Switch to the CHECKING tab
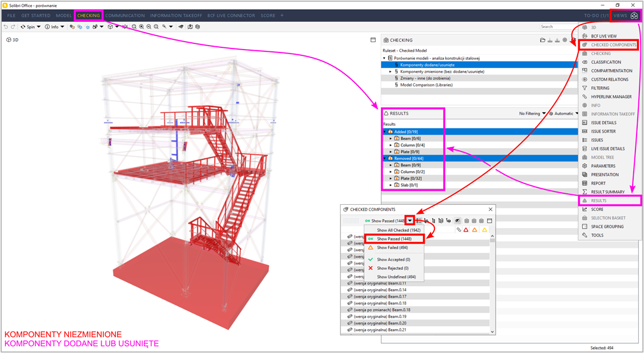This screenshot has height=353, width=644. click(x=88, y=15)
